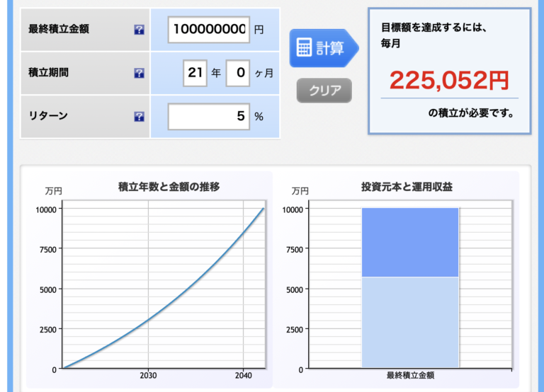Image resolution: width=544 pixels, height=392 pixels.
Task: Click the リターン row label
Action: (x=48, y=116)
